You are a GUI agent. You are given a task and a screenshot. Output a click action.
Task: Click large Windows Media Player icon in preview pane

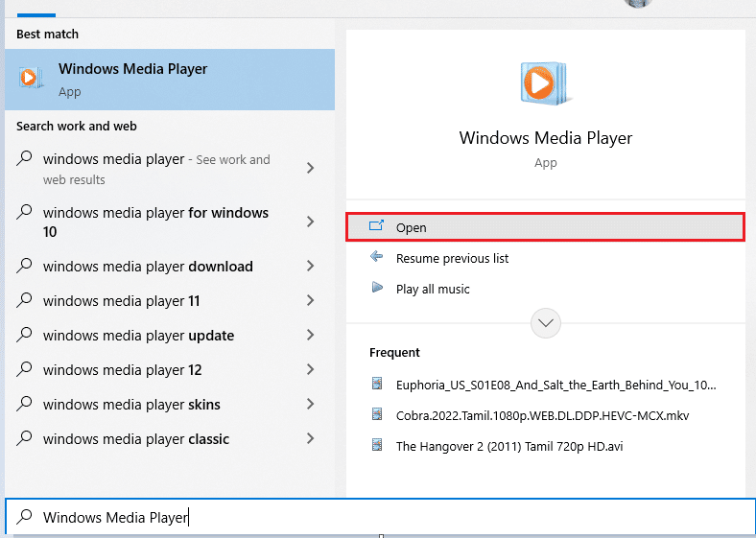coord(545,82)
